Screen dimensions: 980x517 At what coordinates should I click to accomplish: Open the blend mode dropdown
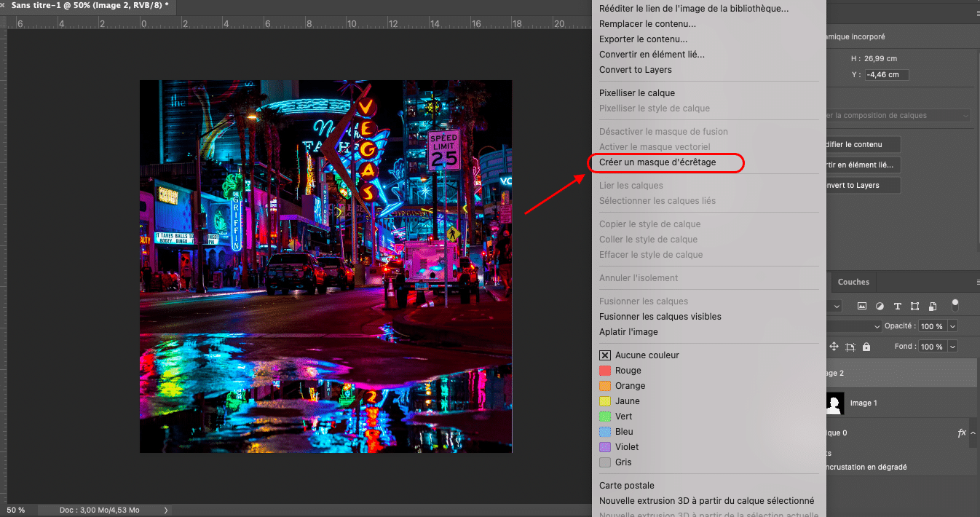tap(855, 326)
